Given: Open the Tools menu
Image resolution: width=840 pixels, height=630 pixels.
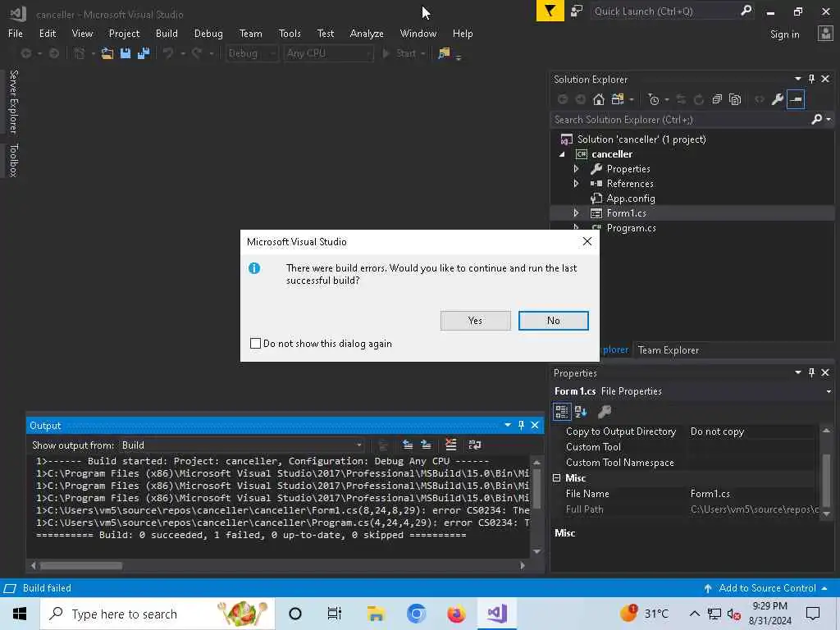Looking at the screenshot, I should pos(290,33).
